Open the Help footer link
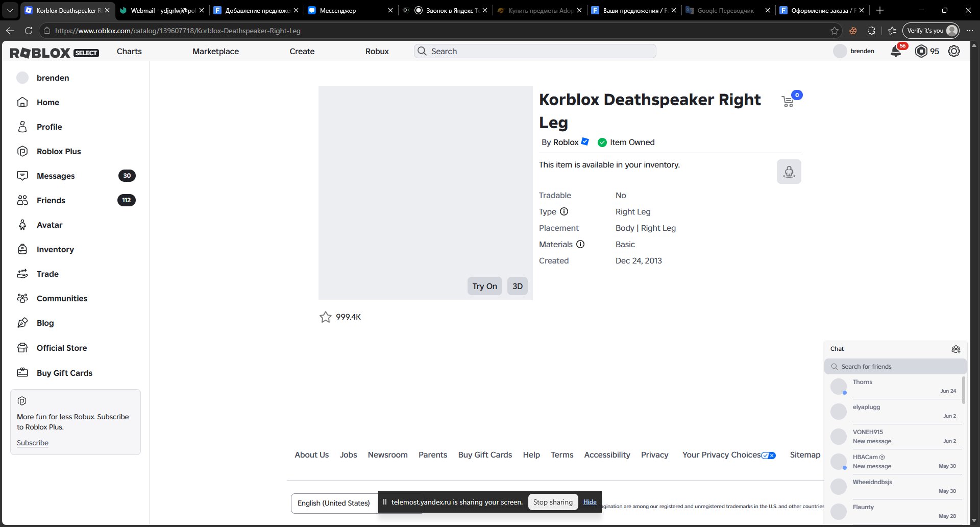 point(531,455)
